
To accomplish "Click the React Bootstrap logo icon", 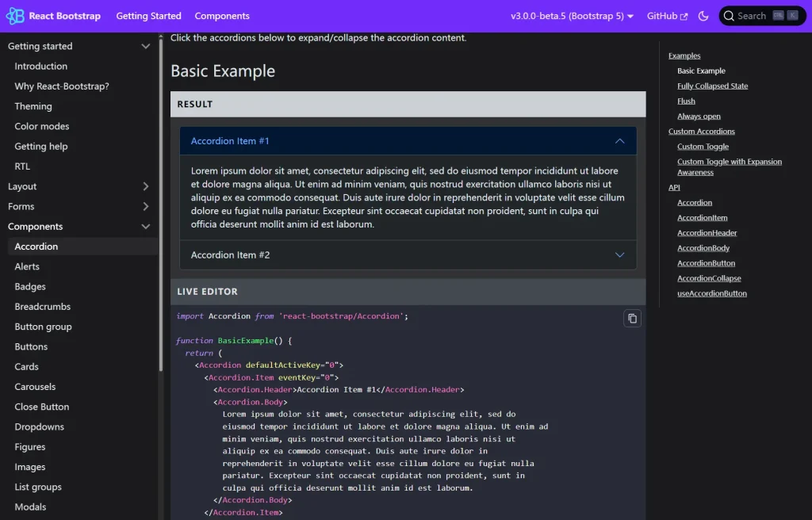I will point(15,15).
